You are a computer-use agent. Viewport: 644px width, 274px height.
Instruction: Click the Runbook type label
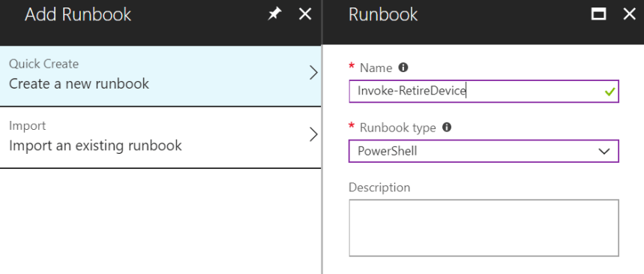coord(397,128)
